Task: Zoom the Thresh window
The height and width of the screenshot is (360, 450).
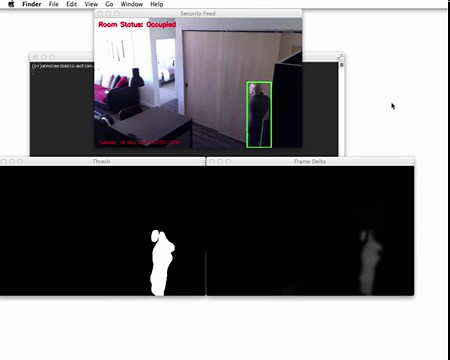Action: click(x=20, y=161)
